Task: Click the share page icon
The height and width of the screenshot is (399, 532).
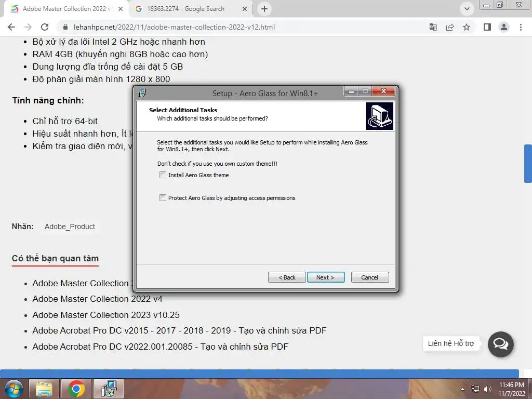Action: point(450,27)
